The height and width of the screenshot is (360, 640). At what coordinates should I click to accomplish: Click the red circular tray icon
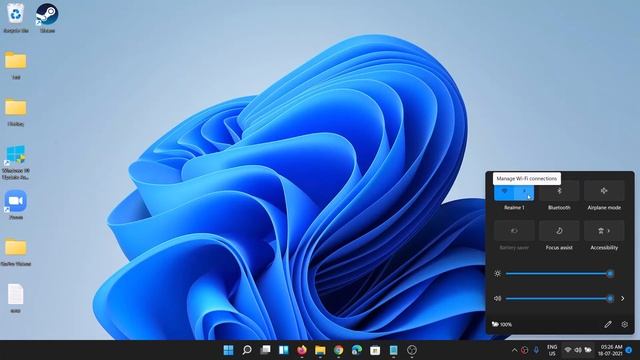click(x=525, y=350)
